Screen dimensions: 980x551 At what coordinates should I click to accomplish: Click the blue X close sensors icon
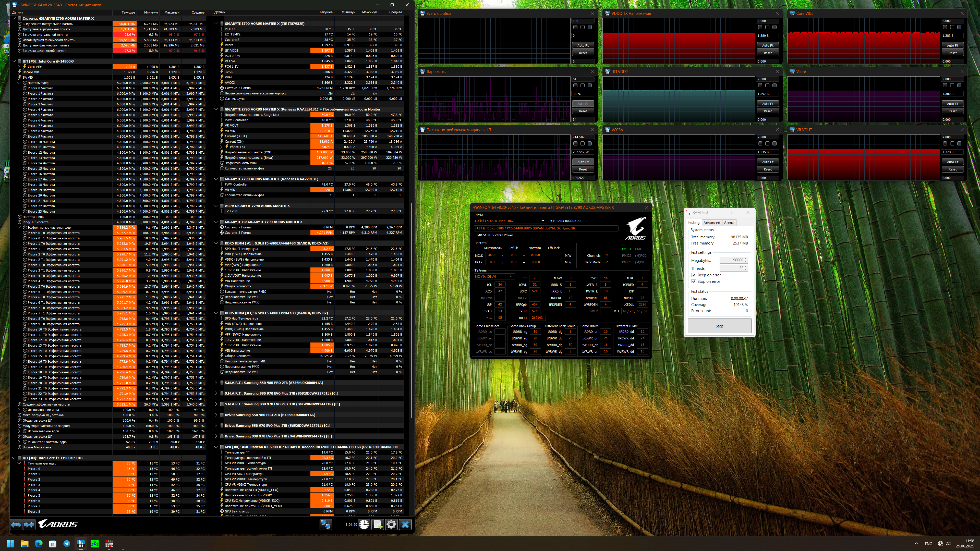click(405, 525)
